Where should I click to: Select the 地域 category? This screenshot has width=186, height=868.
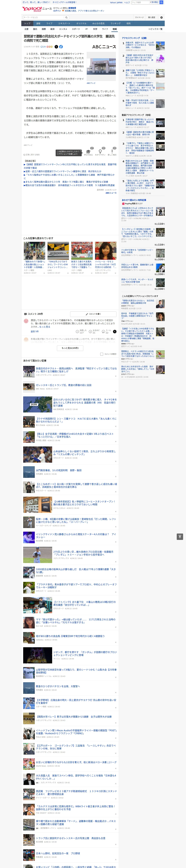coord(114,29)
